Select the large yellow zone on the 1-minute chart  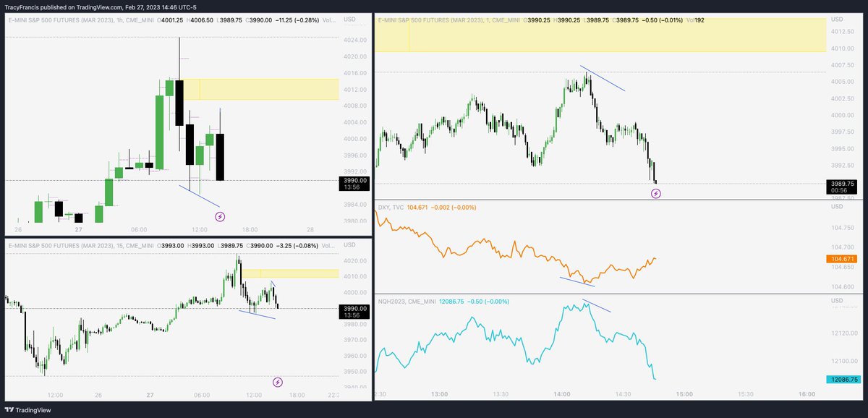coord(600,35)
